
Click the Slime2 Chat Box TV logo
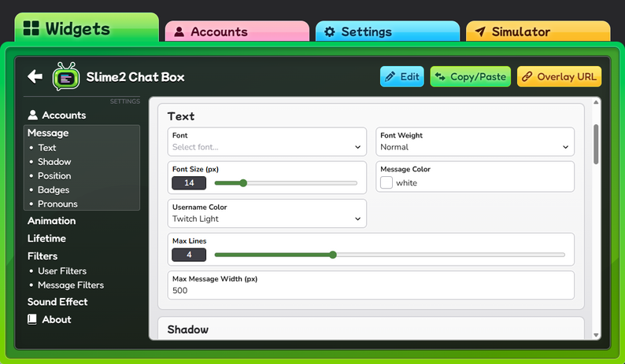[66, 76]
